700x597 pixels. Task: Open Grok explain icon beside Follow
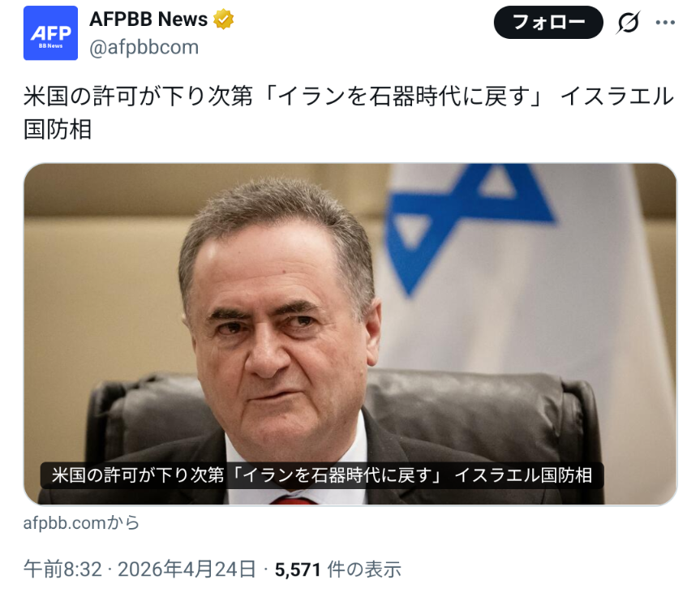coord(629,23)
